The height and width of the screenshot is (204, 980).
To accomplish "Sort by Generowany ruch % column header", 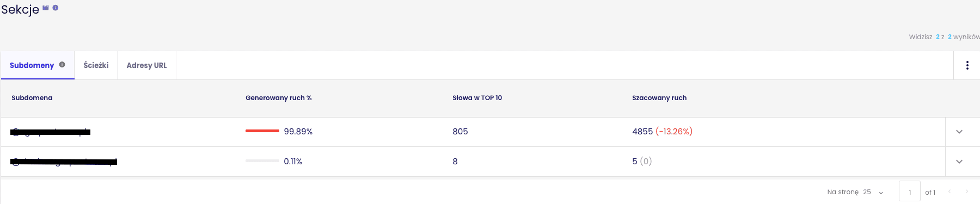I will point(278,98).
